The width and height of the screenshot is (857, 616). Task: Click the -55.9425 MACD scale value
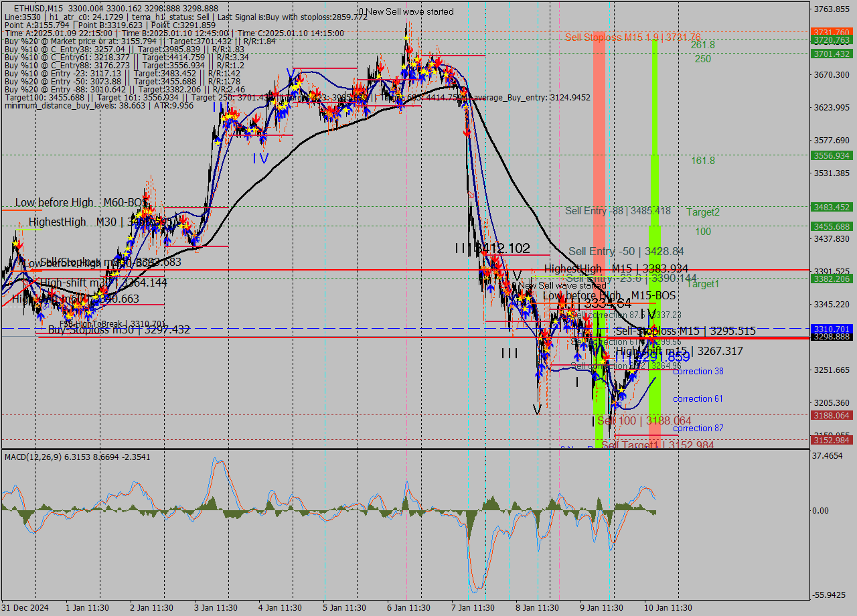[x=829, y=595]
